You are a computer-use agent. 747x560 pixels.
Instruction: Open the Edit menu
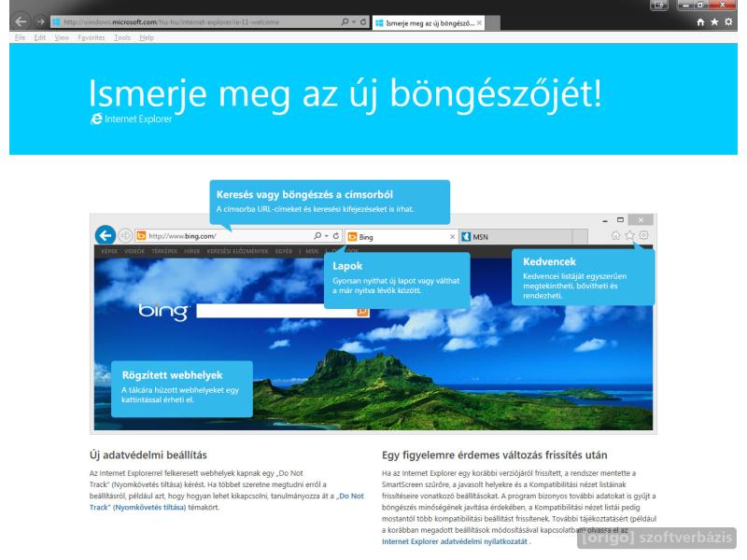click(40, 37)
